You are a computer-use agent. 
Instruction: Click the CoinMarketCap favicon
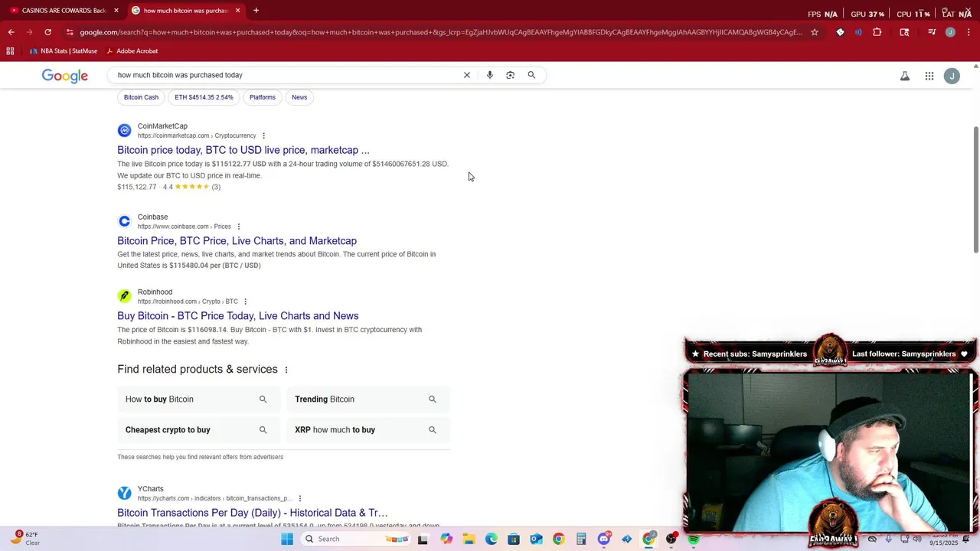tap(124, 131)
